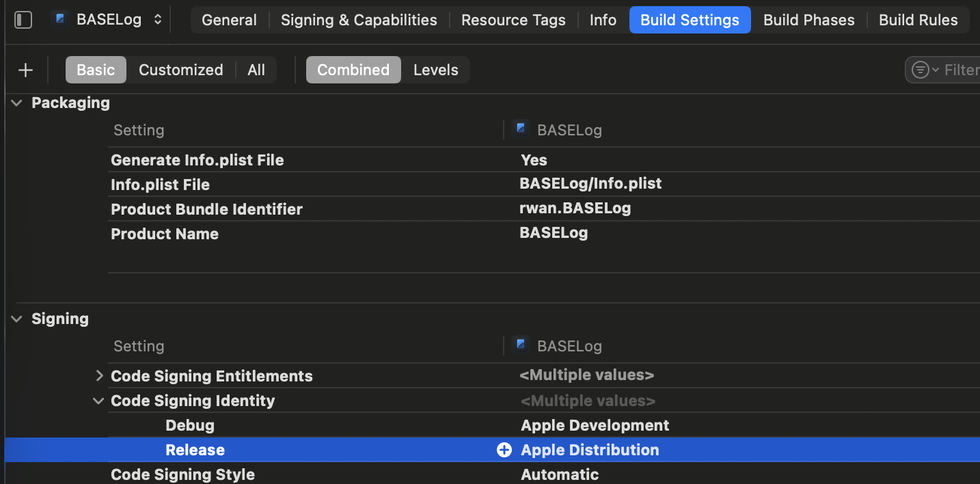Click the filter icon in search field

coord(923,70)
